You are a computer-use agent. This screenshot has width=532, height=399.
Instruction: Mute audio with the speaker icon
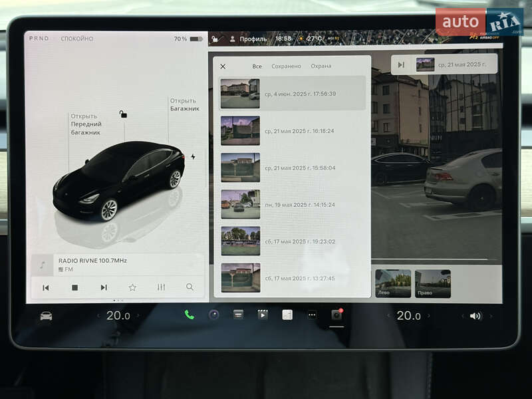tap(475, 317)
